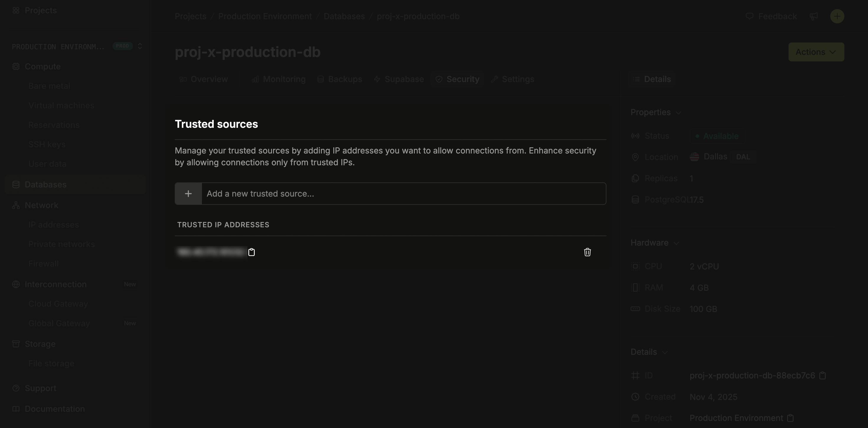Click the plus icon beside the trusted source field
Image resolution: width=868 pixels, height=428 pixels.
pos(188,193)
